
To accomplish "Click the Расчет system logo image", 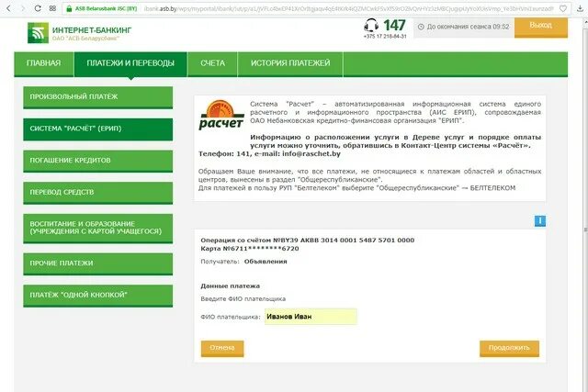I will tap(221, 115).
